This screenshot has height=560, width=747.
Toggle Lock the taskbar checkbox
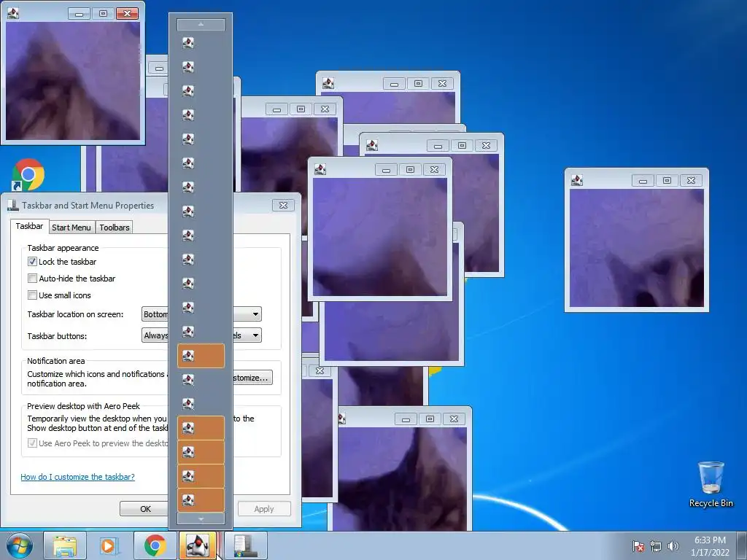pyautogui.click(x=32, y=262)
